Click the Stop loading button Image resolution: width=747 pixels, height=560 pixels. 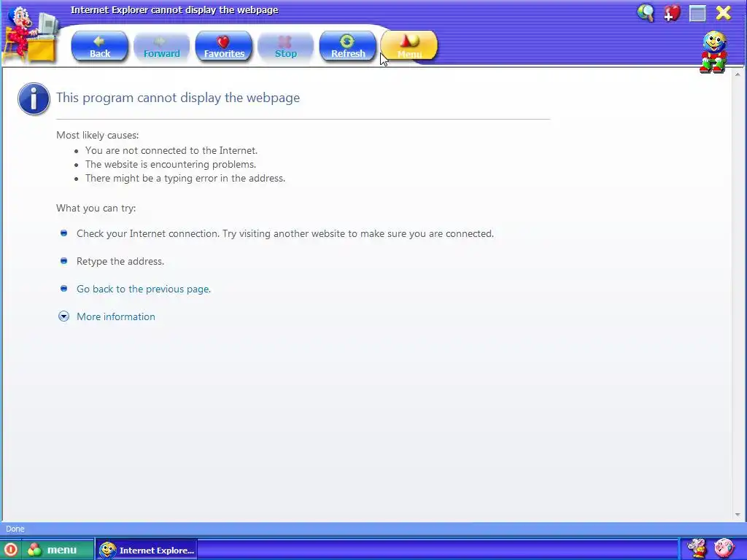click(x=285, y=46)
